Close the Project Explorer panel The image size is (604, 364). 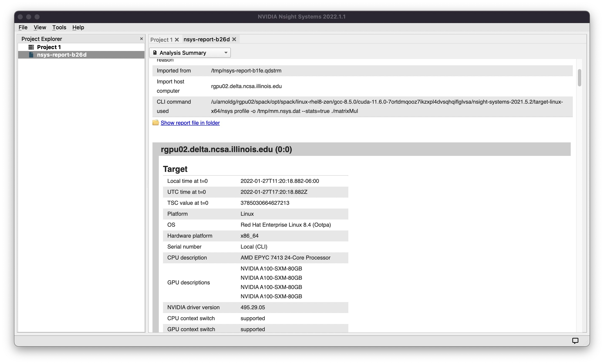pyautogui.click(x=142, y=39)
